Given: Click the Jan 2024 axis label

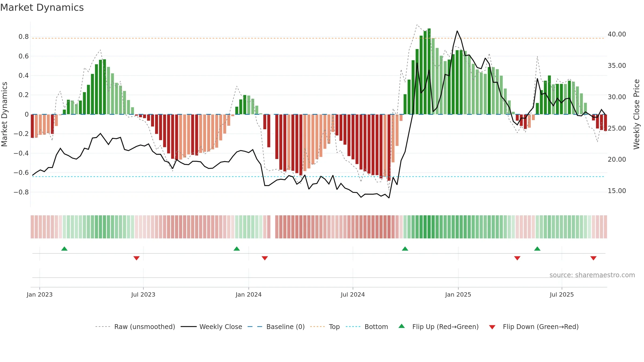Looking at the screenshot, I should [x=249, y=294].
